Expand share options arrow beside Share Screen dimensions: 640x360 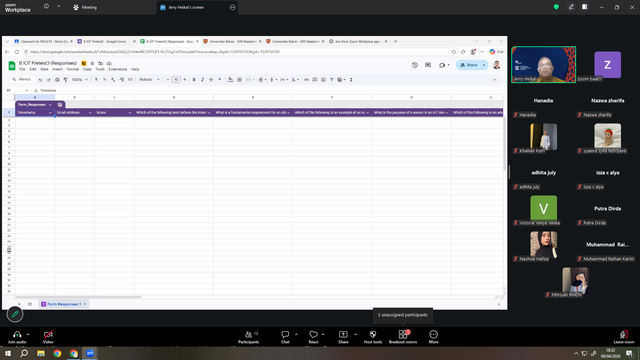click(x=356, y=334)
